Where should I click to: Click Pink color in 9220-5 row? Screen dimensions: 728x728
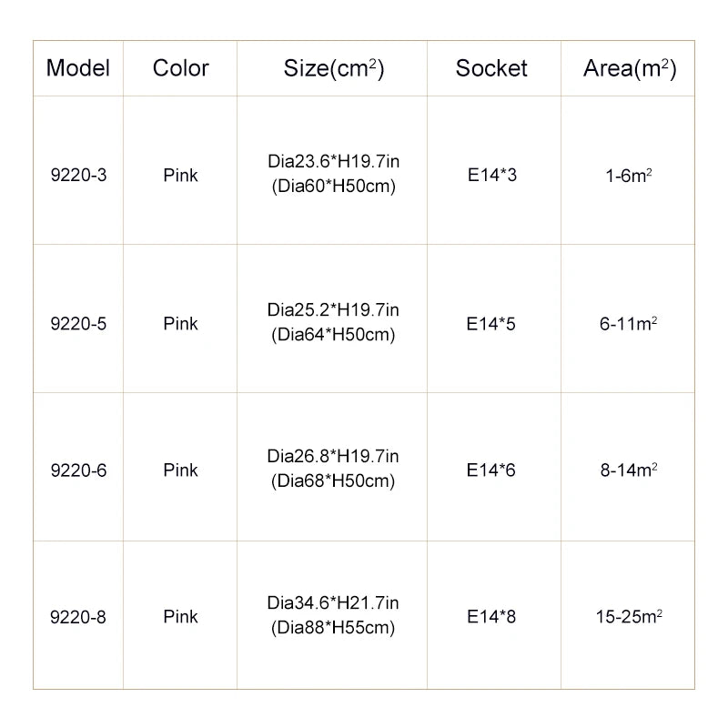180,323
